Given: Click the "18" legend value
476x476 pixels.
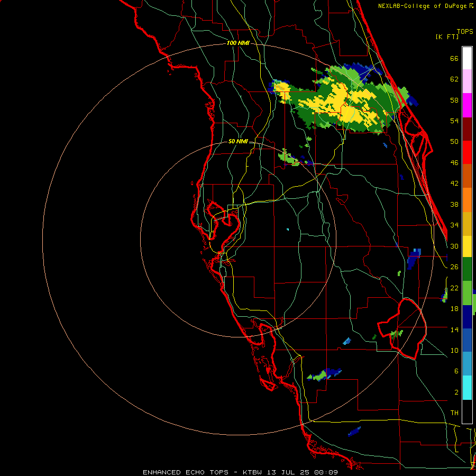Looking at the screenshot, I should click(x=454, y=309).
